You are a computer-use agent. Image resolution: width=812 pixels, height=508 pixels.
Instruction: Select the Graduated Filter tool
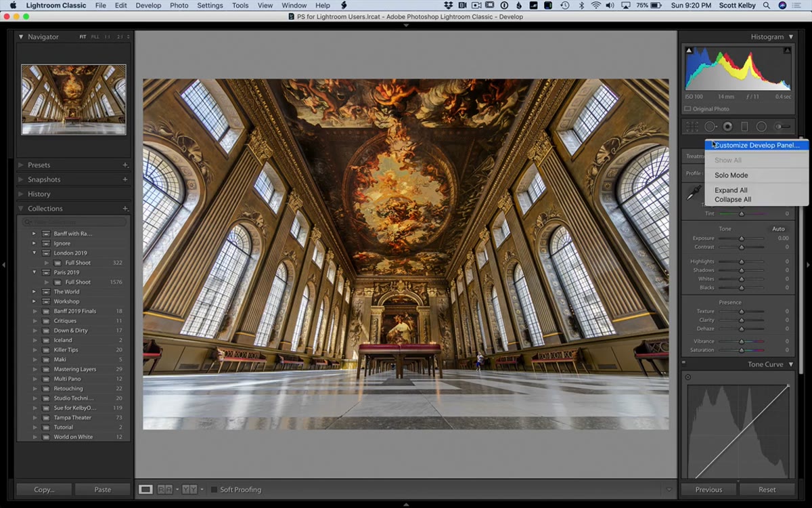(x=744, y=127)
